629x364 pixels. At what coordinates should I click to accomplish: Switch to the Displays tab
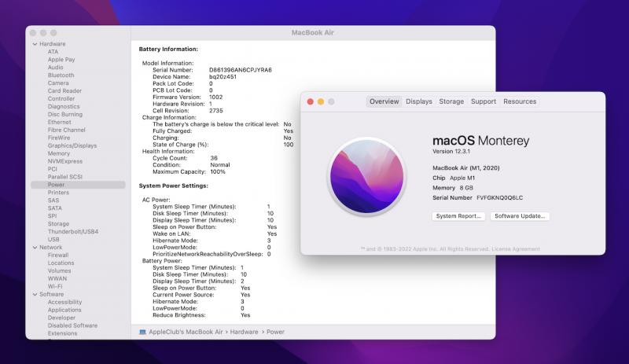[419, 101]
